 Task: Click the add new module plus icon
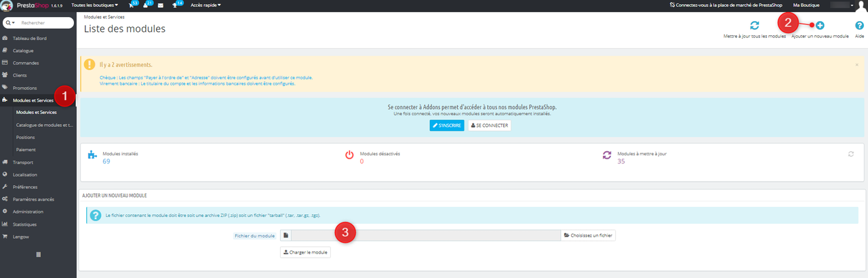tap(820, 26)
